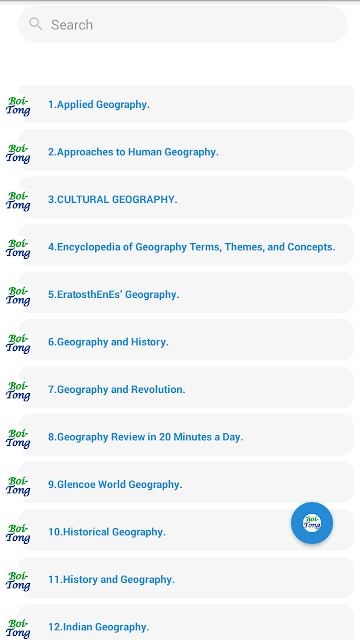Tap the Boi-Tong icon beside EratosthEnEs' Geography
This screenshot has width=360, height=640.
pos(18,296)
